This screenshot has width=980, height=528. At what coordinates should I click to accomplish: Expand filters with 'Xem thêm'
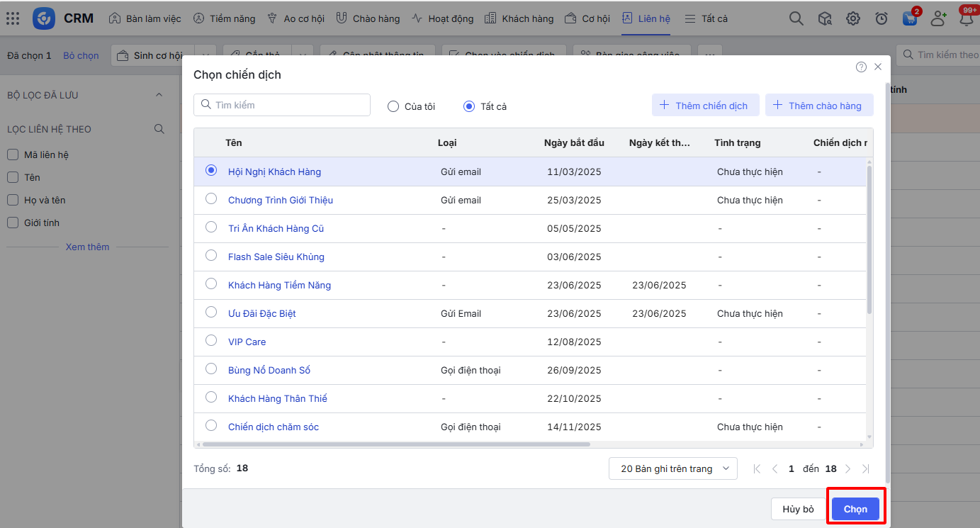(87, 247)
